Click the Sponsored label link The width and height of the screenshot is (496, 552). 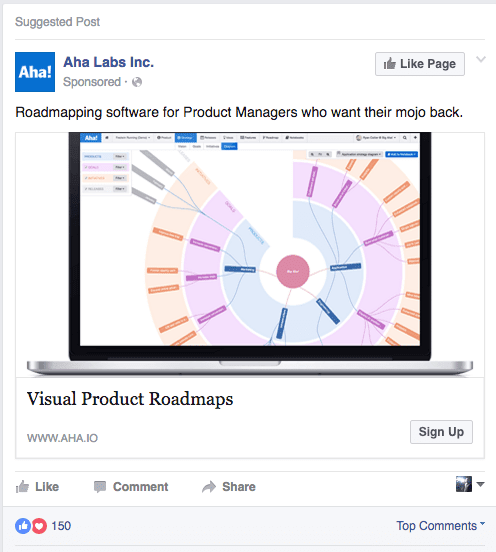[x=92, y=82]
